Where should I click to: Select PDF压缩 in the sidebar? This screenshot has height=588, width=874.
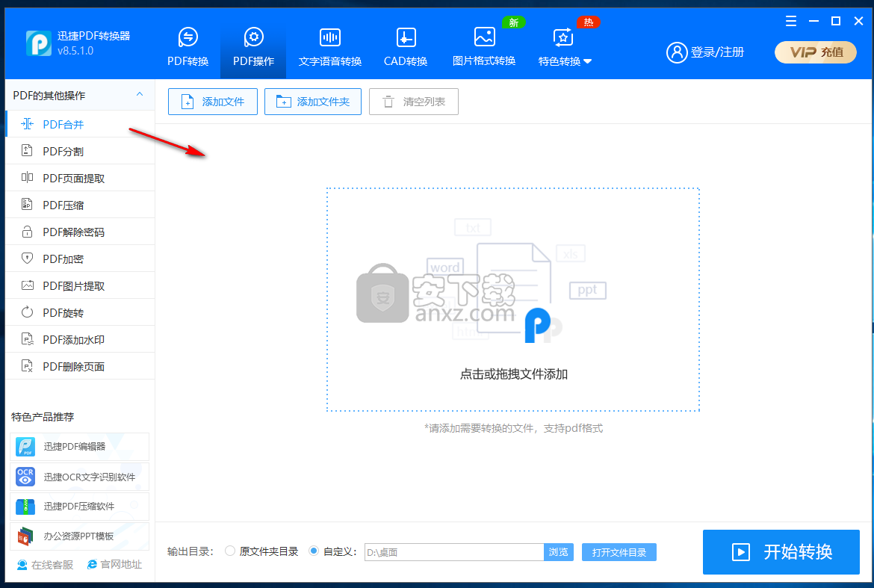point(80,205)
